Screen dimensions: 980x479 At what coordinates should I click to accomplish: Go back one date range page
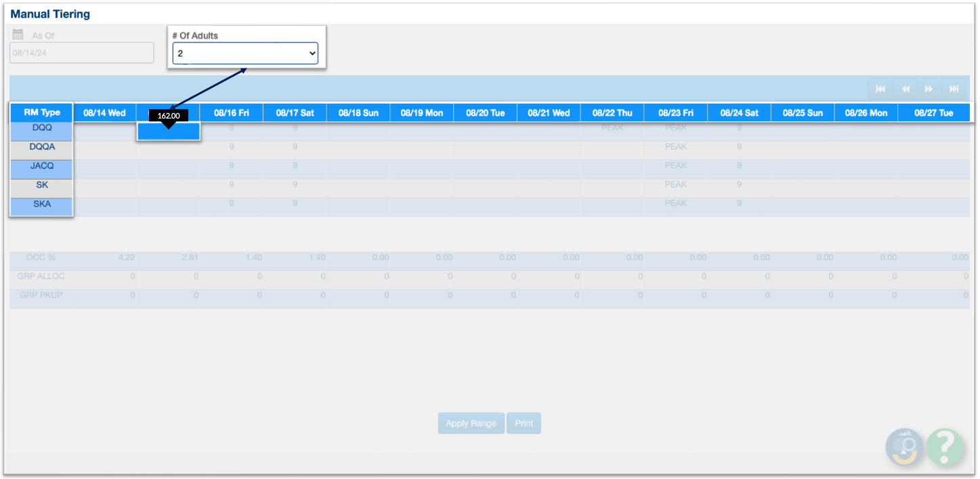click(x=905, y=89)
